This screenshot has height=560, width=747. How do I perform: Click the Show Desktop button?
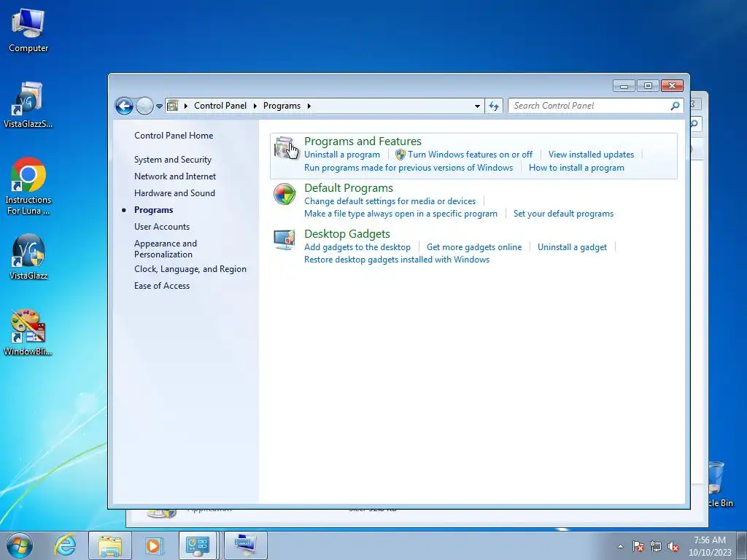(x=742, y=545)
